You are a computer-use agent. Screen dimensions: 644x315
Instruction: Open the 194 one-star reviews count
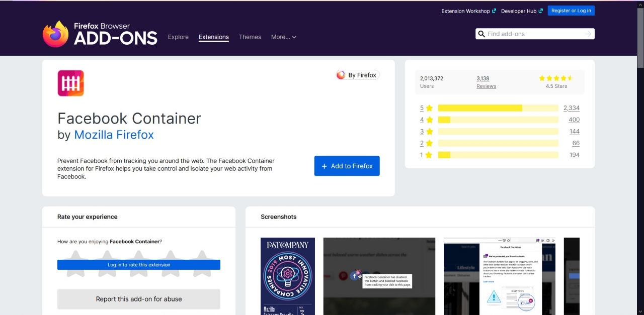(575, 155)
